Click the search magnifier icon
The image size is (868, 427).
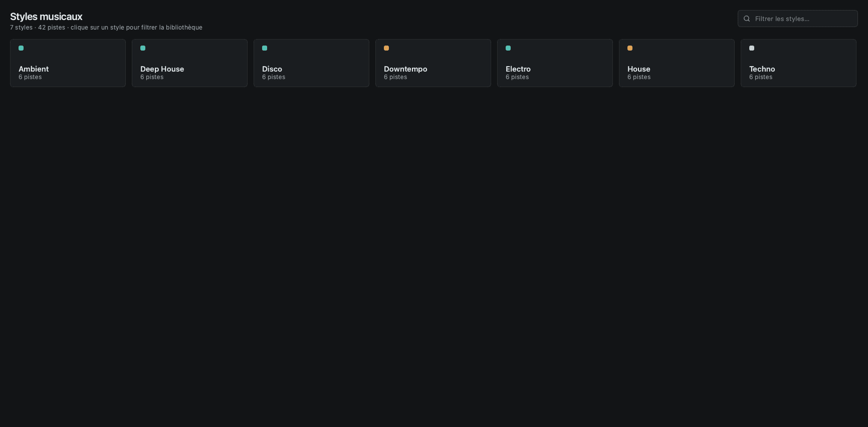(x=747, y=19)
